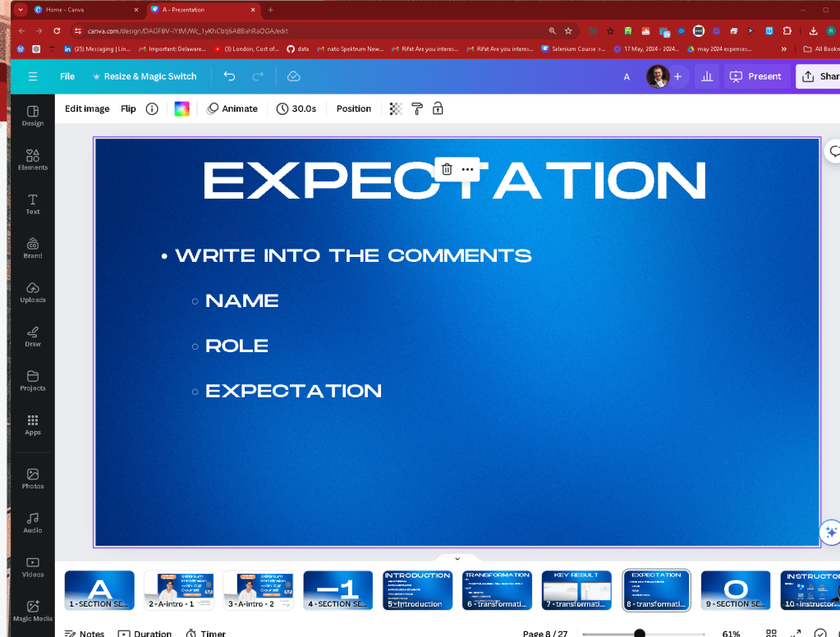This screenshot has height=637, width=840.
Task: Open image info icon
Action: (x=152, y=108)
